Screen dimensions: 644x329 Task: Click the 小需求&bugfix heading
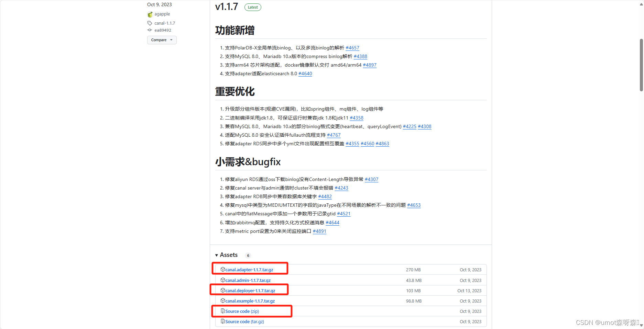(248, 161)
